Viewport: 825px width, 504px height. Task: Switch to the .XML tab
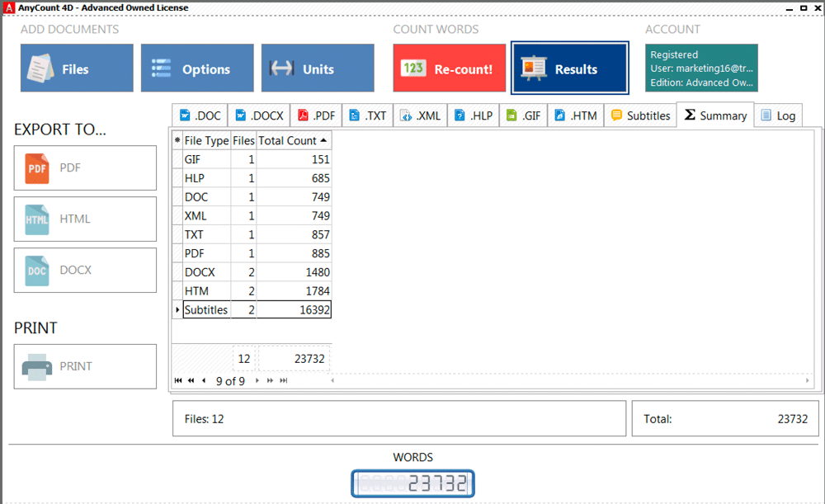[421, 115]
